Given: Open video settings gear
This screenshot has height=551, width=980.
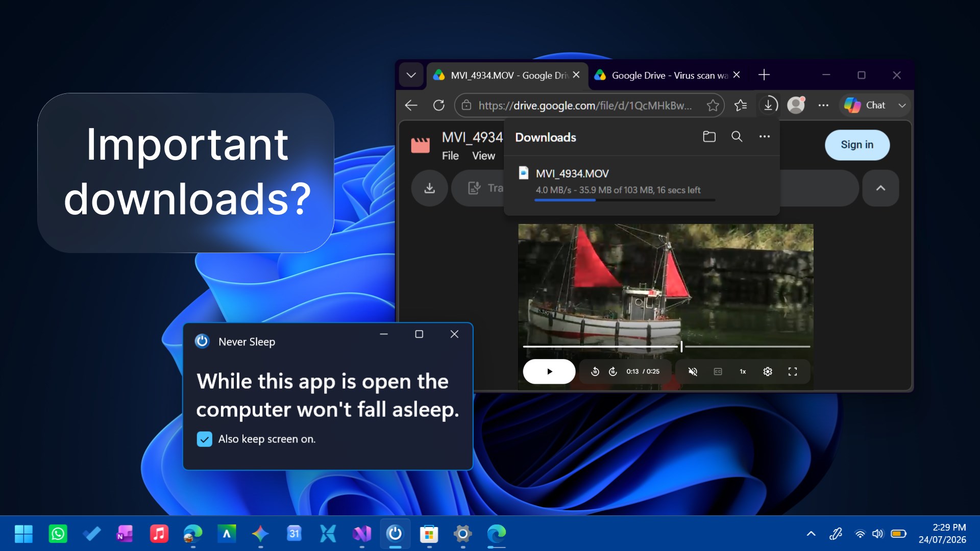Looking at the screenshot, I should (768, 371).
